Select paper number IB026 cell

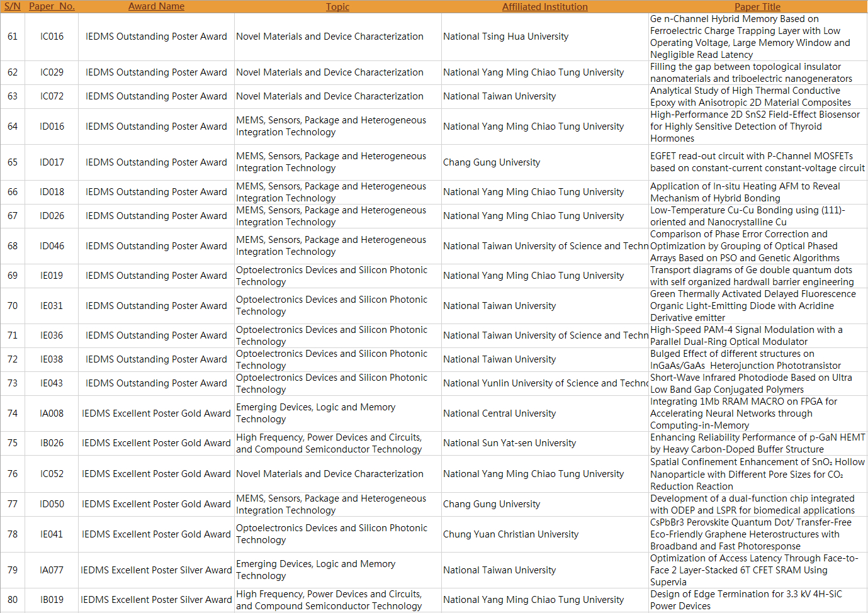pyautogui.click(x=52, y=443)
